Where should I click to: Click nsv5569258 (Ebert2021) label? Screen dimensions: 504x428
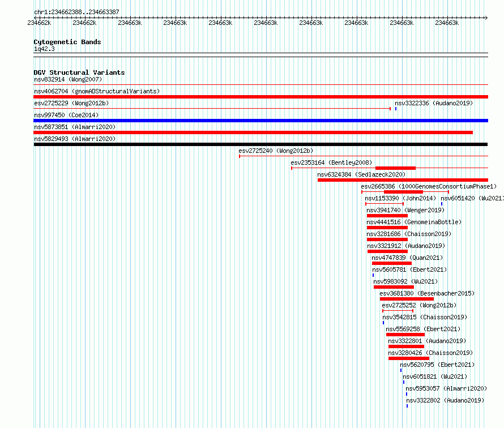tap(423, 329)
